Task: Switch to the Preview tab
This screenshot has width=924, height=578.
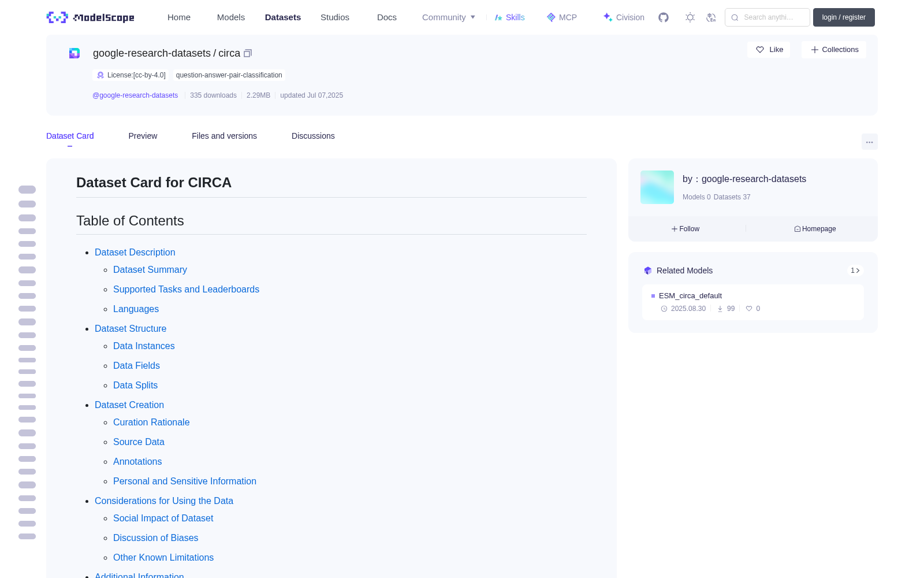Action: tap(143, 136)
